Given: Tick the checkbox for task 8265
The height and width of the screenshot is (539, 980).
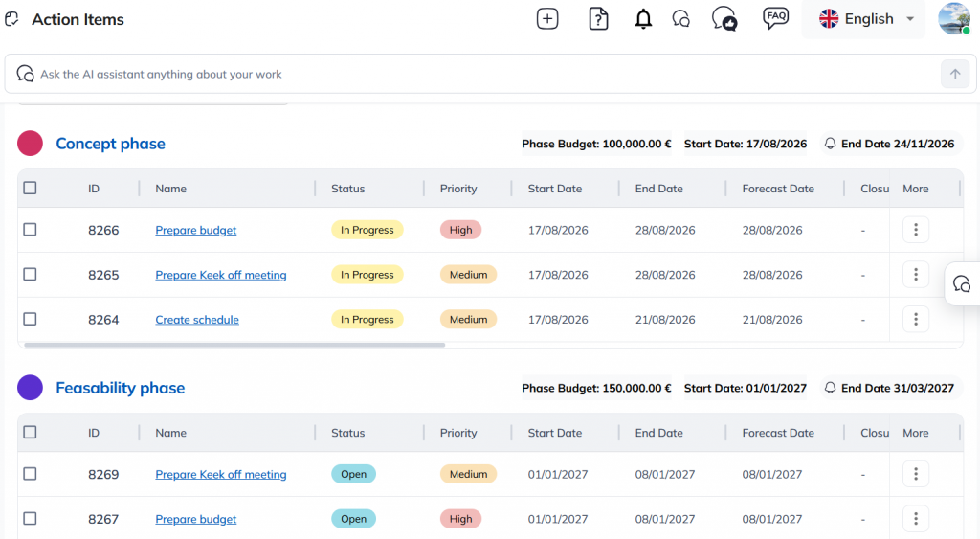Looking at the screenshot, I should coord(30,274).
